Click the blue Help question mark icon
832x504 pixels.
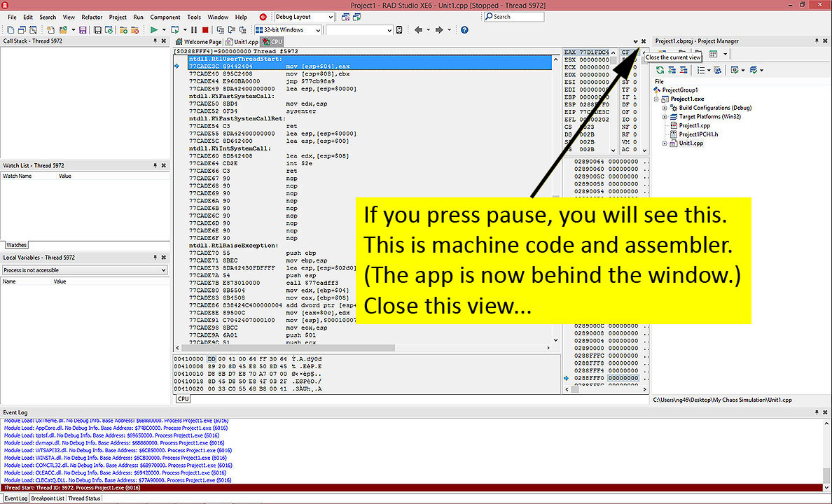coord(464,30)
